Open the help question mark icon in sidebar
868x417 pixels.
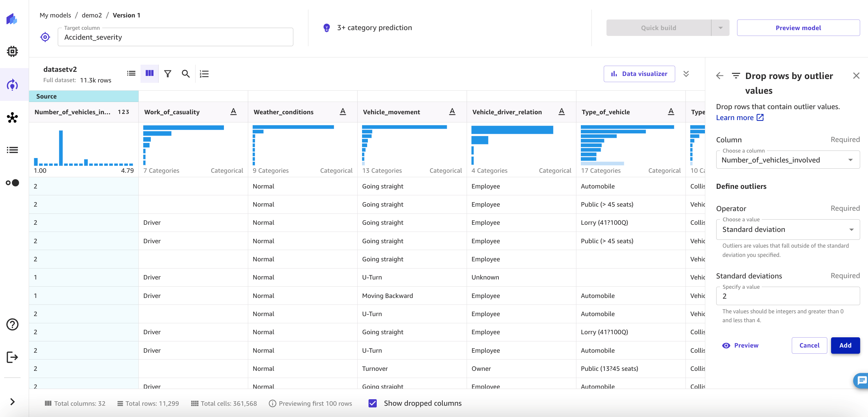(x=12, y=324)
